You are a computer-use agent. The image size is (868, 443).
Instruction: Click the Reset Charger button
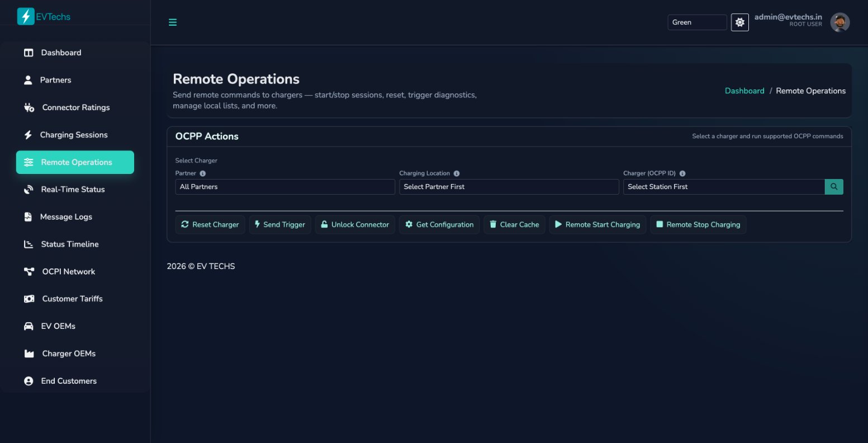click(210, 224)
